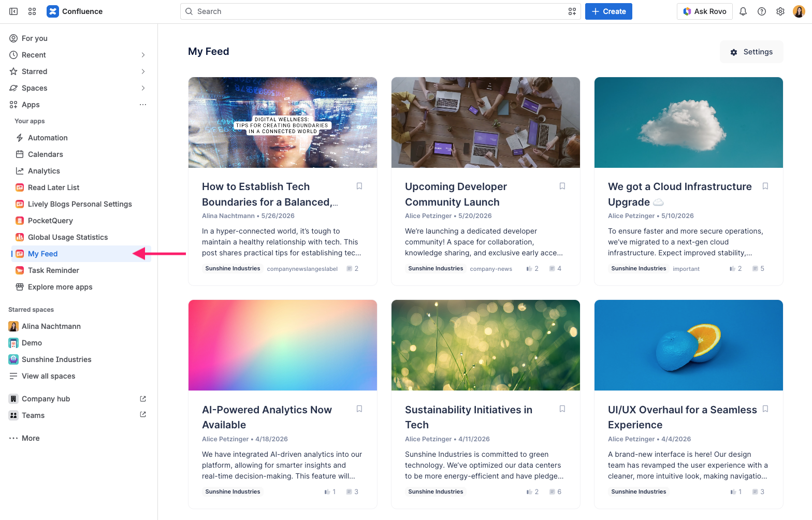
Task: Open Sunshine Industries starred space
Action: (x=78, y=359)
